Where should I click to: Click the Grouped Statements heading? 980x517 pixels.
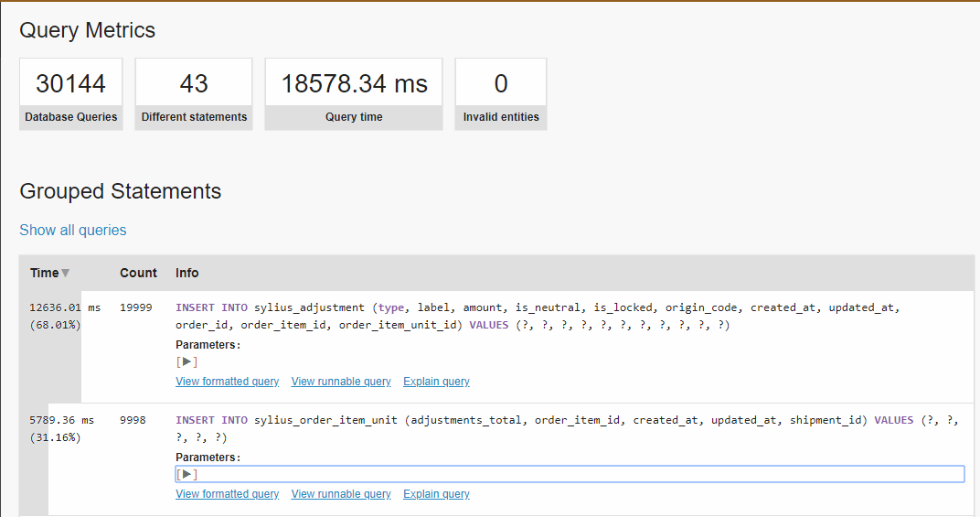(x=120, y=191)
